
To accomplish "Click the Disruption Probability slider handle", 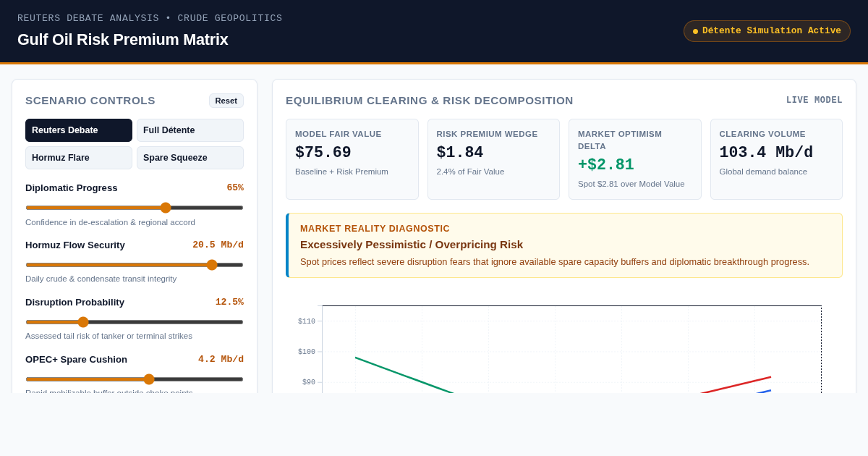I will coord(83,322).
